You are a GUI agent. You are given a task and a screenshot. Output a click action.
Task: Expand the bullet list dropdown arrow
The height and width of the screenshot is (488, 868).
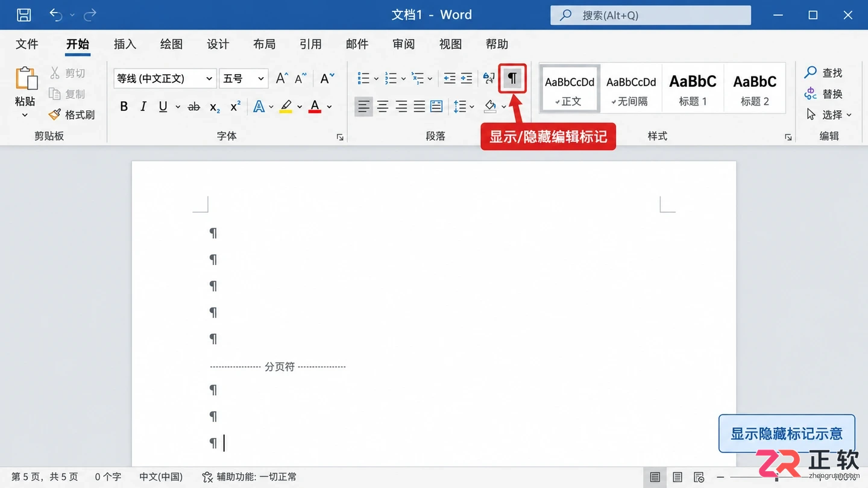pyautogui.click(x=376, y=79)
